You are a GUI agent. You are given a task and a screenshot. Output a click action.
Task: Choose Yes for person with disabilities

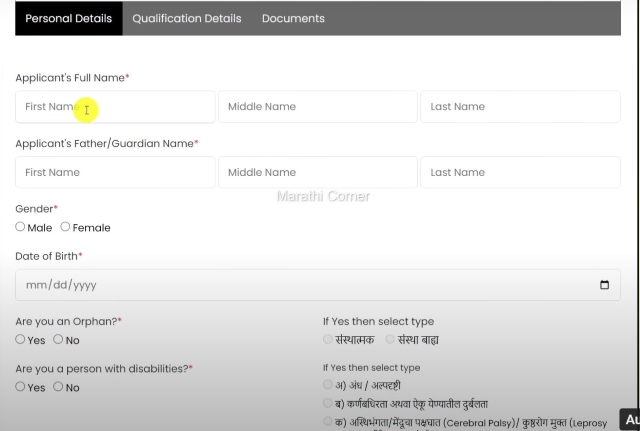coord(20,387)
